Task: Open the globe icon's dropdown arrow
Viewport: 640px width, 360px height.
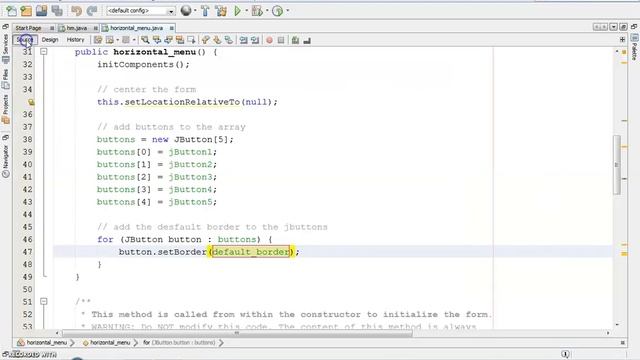Action: [x=195, y=11]
